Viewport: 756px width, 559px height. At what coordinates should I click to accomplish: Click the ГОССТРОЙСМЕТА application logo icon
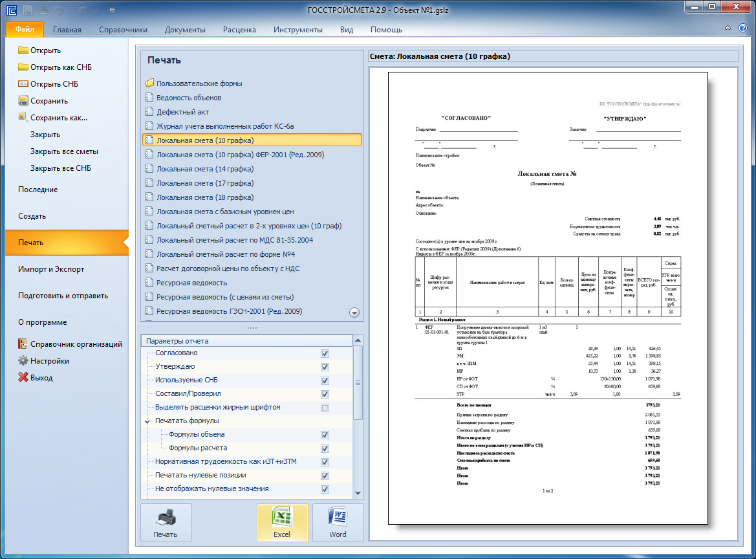(12, 10)
